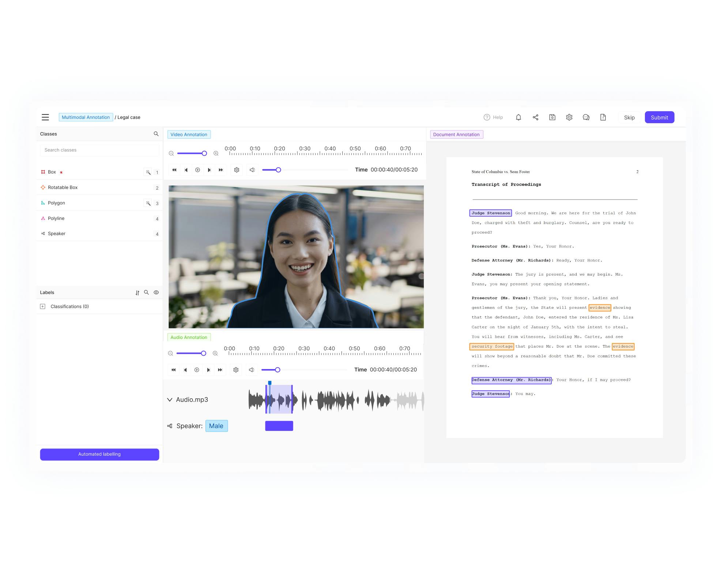Select the Audio Annotation tab
The width and height of the screenshot is (713, 588).
coord(189,337)
